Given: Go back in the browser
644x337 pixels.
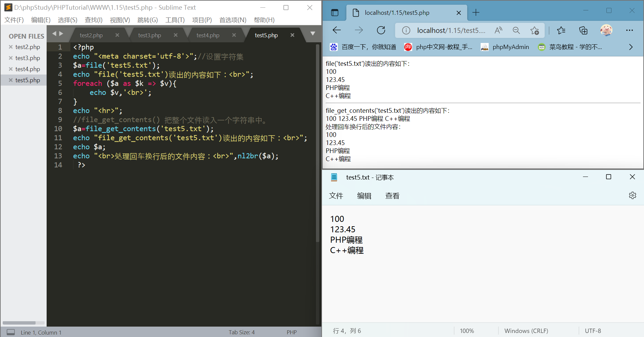Looking at the screenshot, I should pos(337,30).
